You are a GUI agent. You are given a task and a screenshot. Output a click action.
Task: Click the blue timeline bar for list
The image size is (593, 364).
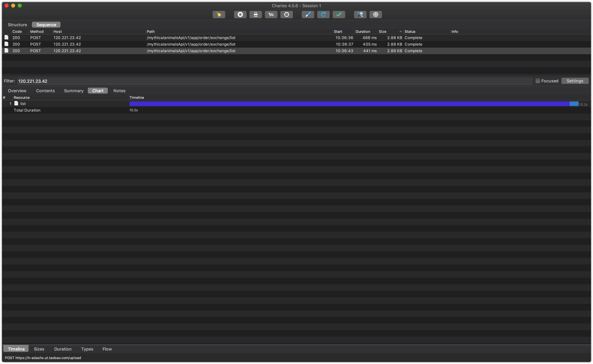[x=350, y=104]
